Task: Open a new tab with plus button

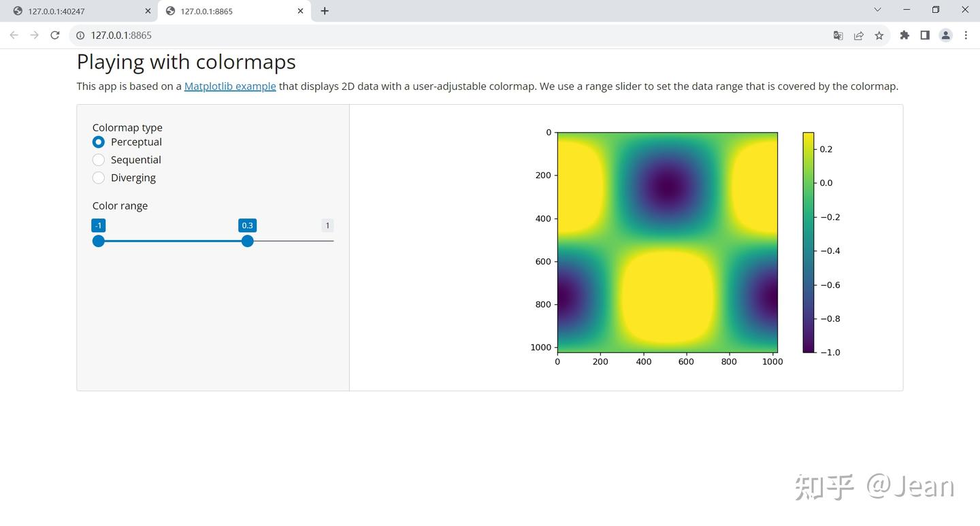Action: 325,11
